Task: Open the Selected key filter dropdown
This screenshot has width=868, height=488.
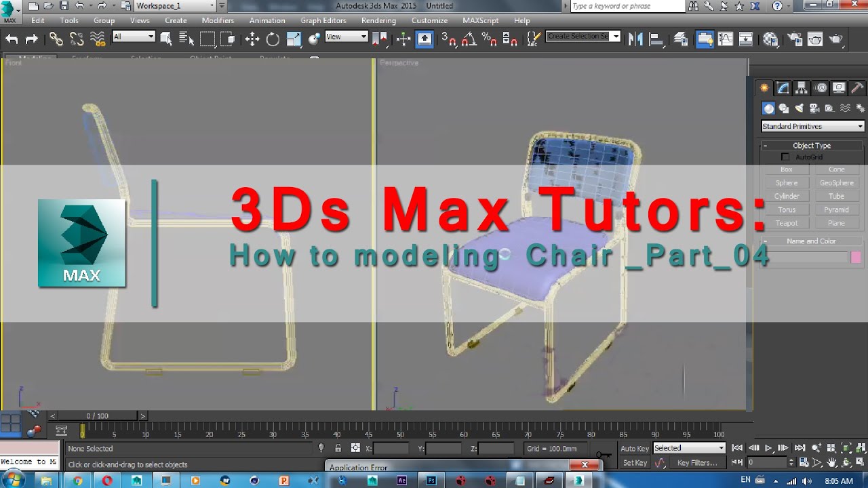Action: coord(689,448)
